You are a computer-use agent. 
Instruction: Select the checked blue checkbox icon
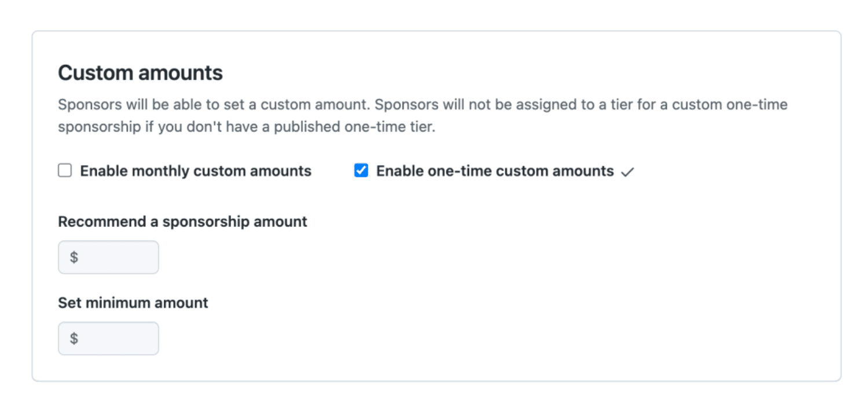coord(361,170)
